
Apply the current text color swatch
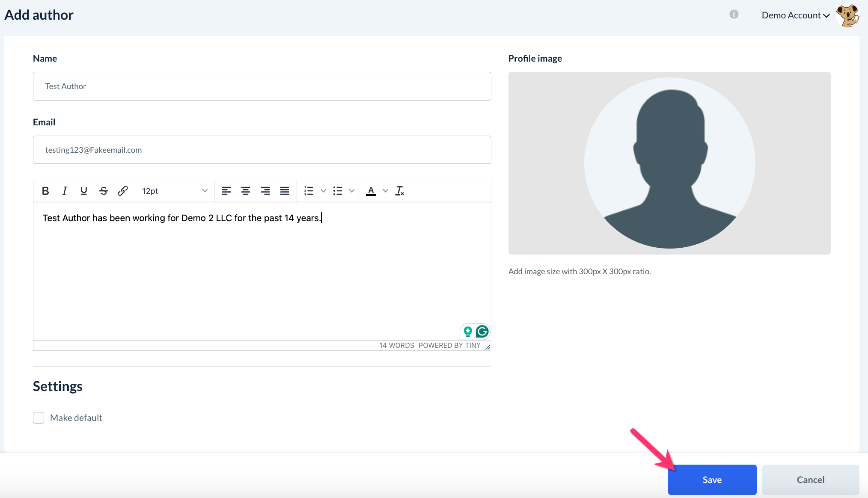[x=371, y=191]
